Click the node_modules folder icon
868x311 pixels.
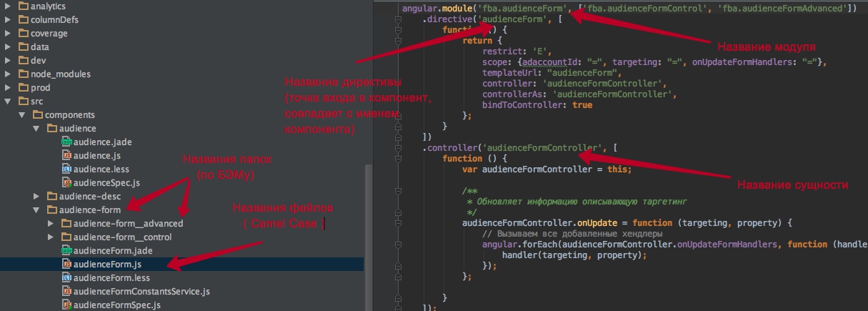23,74
